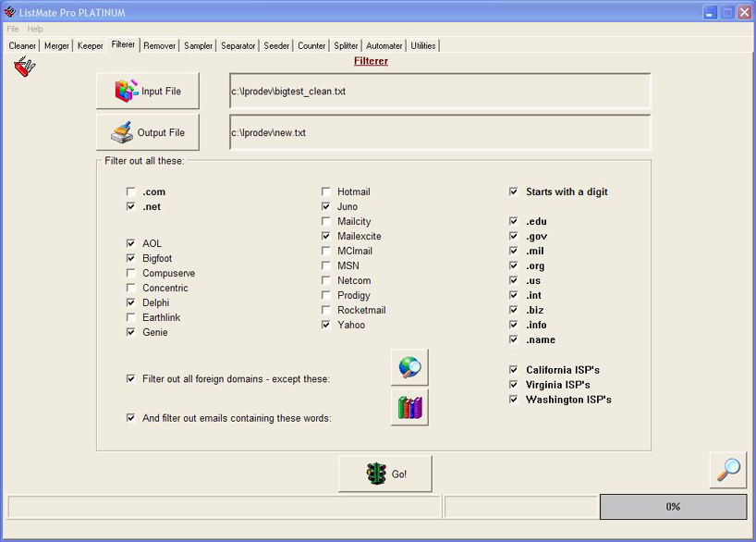Open the Utilities tab
756x542 pixels.
pyautogui.click(x=422, y=45)
